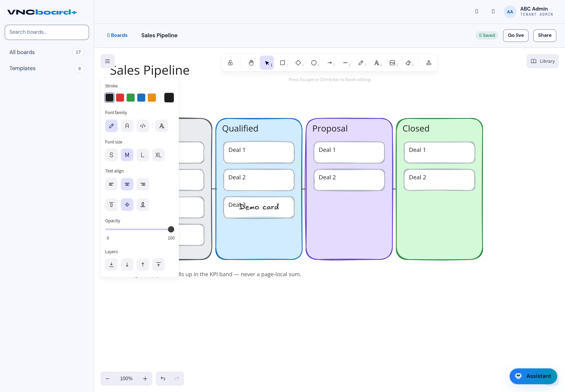Choose the Line drawing tool
565x392 pixels.
tap(345, 63)
